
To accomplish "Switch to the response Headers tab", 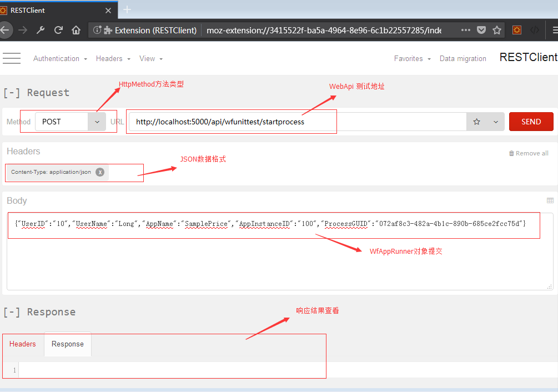I will (23, 344).
